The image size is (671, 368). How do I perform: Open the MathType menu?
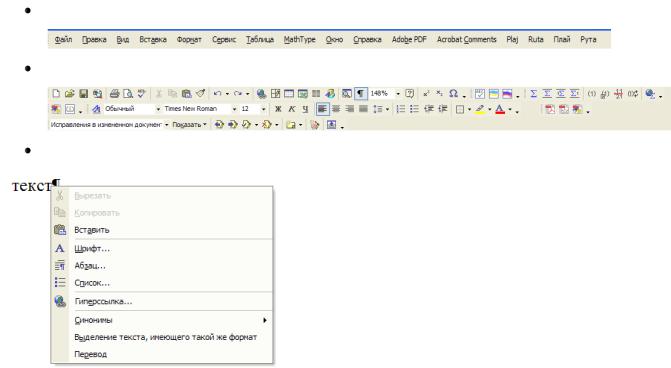click(x=300, y=39)
